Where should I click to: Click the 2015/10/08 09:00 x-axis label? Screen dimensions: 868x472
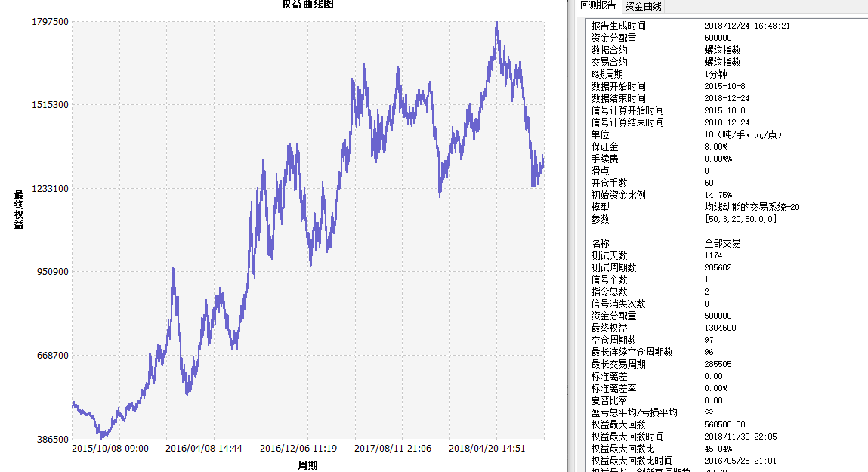[x=110, y=449]
